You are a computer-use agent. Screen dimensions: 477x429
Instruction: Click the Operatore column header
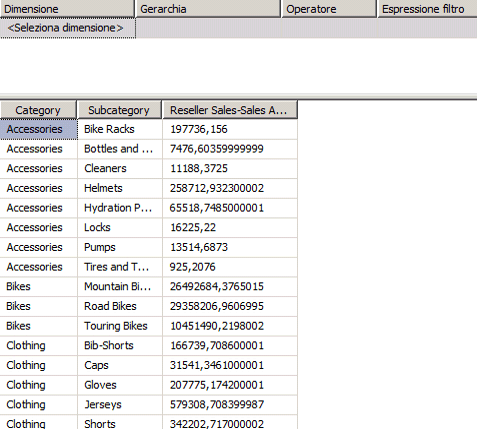329,9
